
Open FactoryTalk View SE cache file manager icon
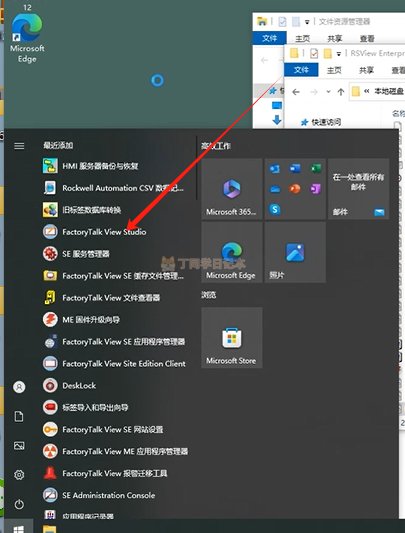50,276
